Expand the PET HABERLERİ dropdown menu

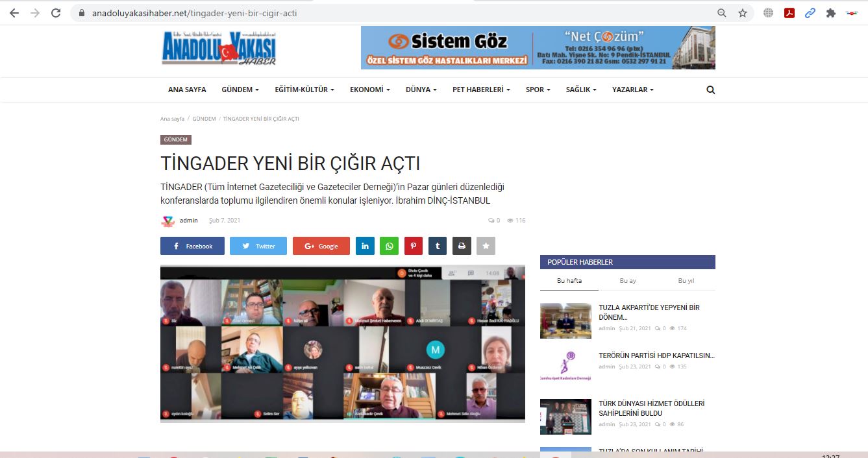tap(481, 90)
